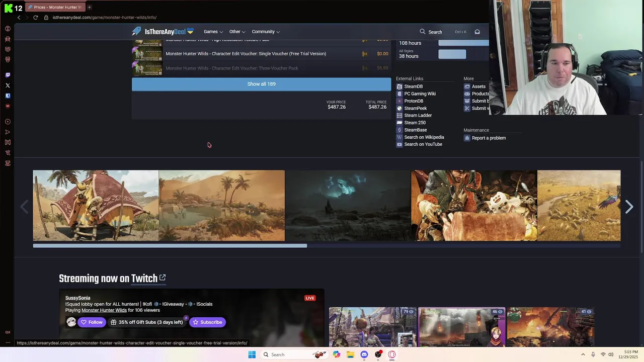Viewport: 644px width, 362px height.
Task: Open a new browser tab with plus
Action: (90, 7)
